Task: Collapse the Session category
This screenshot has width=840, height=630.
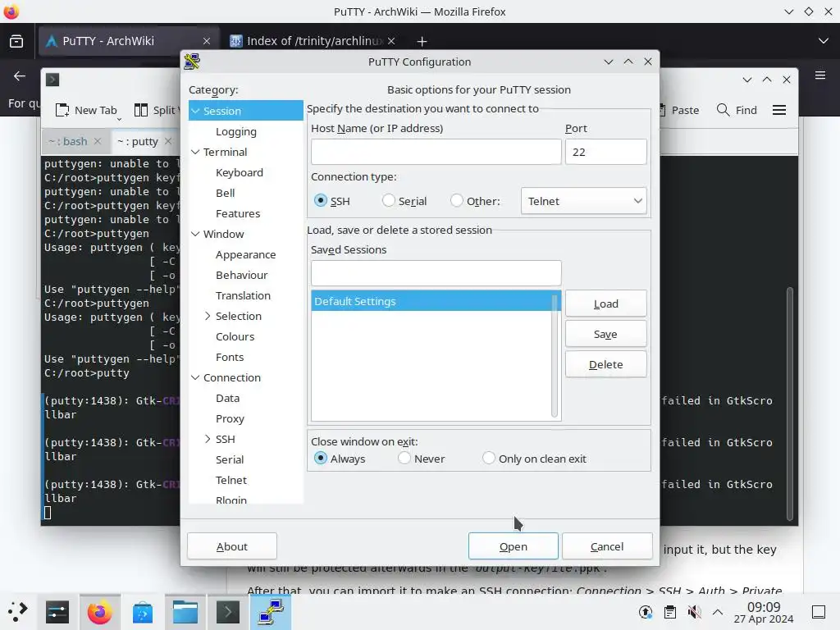Action: [195, 111]
